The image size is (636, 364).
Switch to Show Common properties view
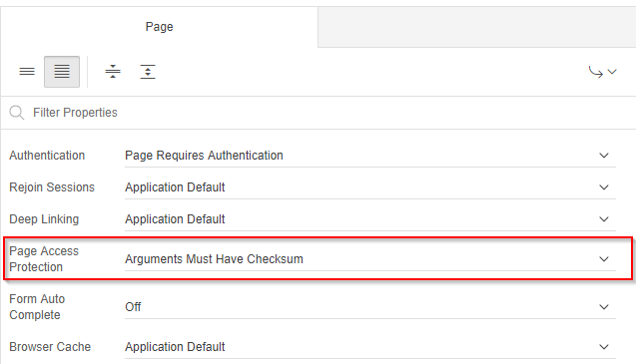(x=27, y=72)
